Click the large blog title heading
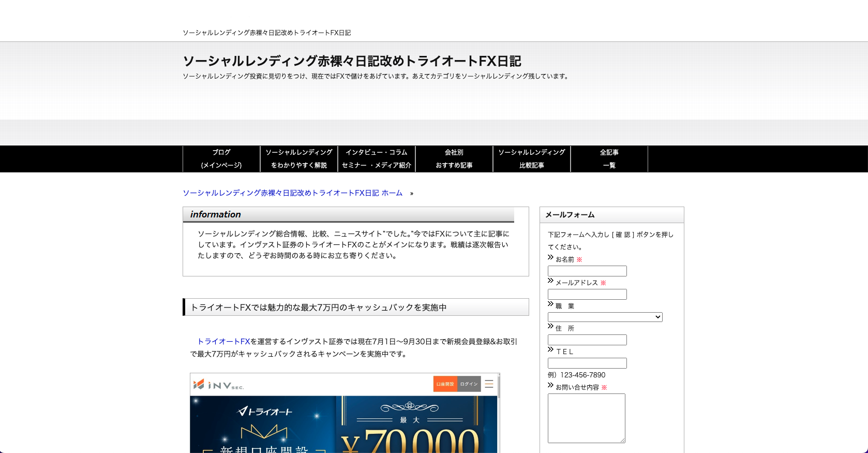The height and width of the screenshot is (453, 868). tap(352, 61)
